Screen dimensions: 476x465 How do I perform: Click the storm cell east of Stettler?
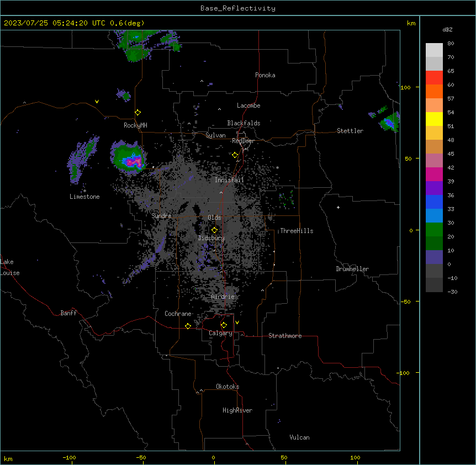pos(389,122)
